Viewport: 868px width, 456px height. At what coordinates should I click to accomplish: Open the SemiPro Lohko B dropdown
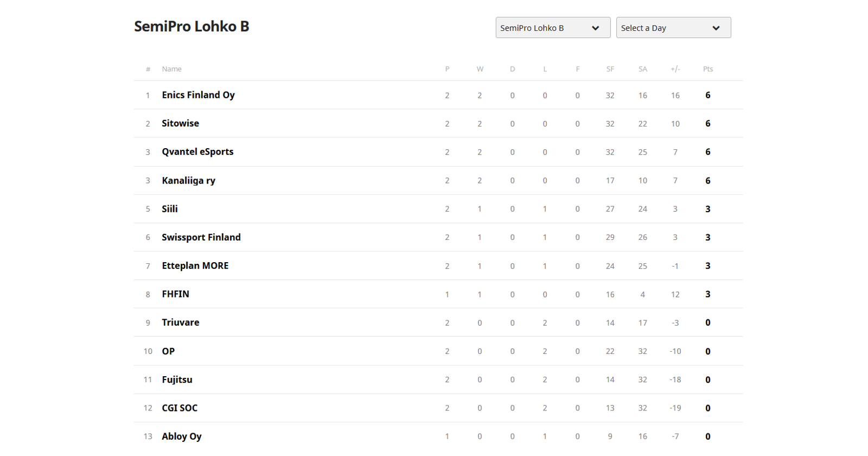[x=552, y=28]
